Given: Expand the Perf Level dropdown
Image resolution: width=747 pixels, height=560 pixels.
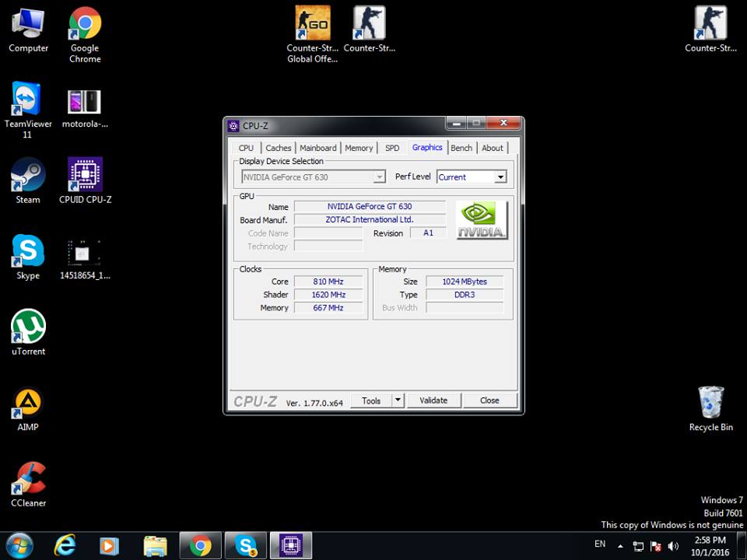Looking at the screenshot, I should [500, 177].
